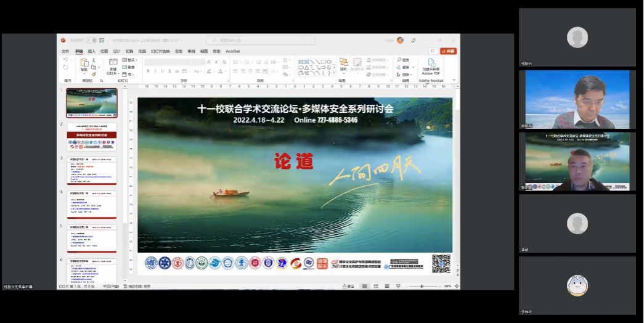Click Create and Share Adobe PDF icon
Image resolution: width=644 pixels, height=323 pixels.
431,63
